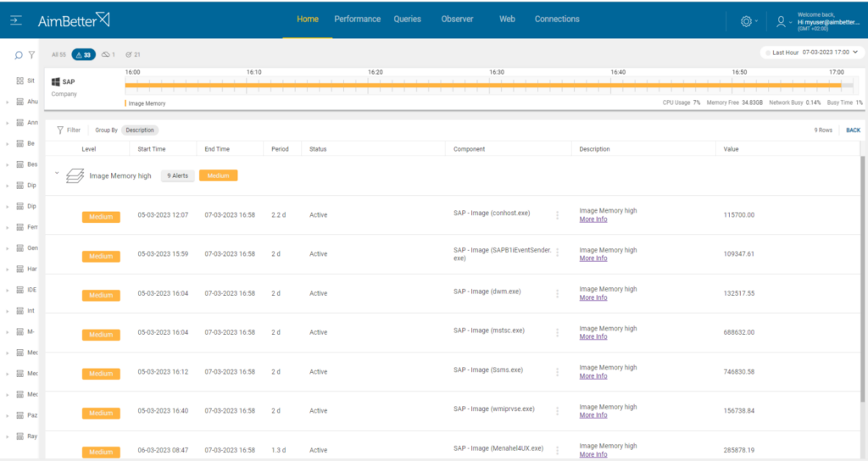Image resolution: width=868 pixels, height=461 pixels.
Task: Click the Image Memory timeline legend
Action: click(x=146, y=103)
